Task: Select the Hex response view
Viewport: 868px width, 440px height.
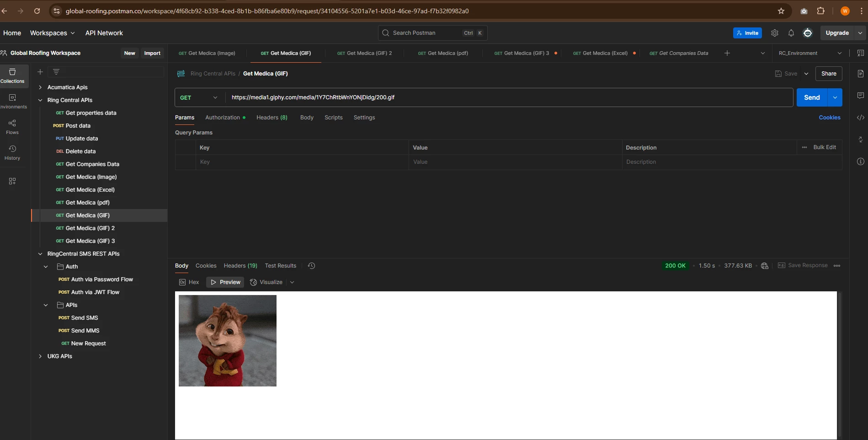Action: (189, 282)
